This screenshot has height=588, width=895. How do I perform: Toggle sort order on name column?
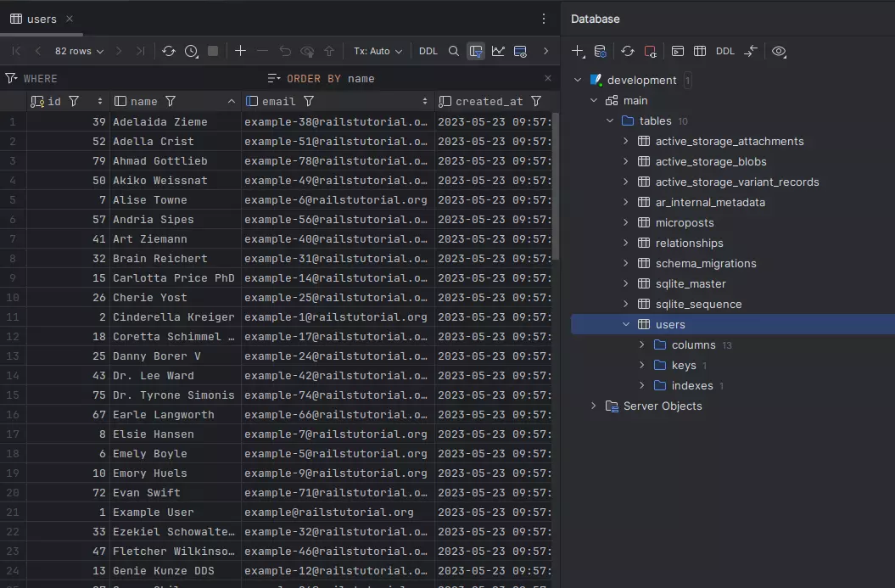[232, 101]
